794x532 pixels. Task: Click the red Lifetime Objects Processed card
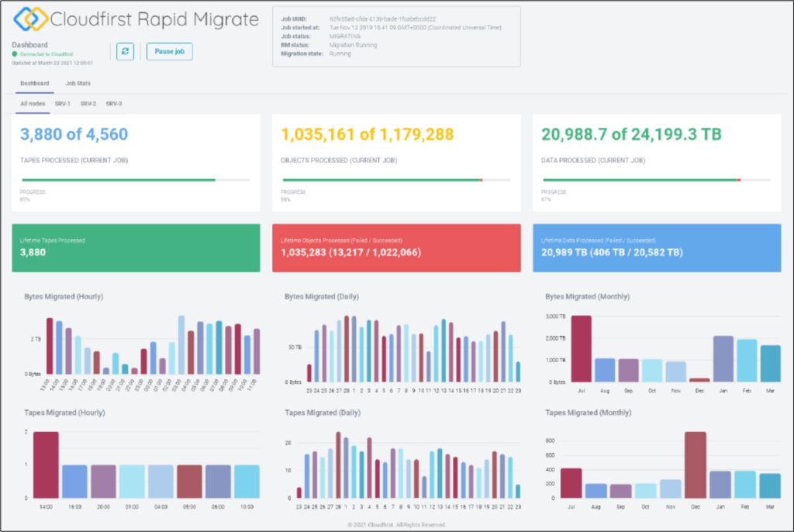[396, 247]
